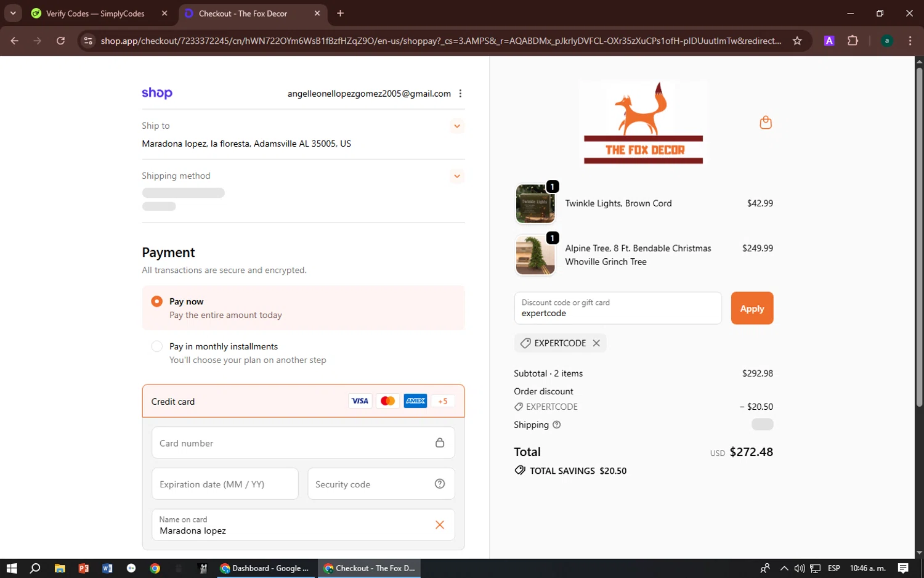Click the Amex card icon
Image resolution: width=924 pixels, height=578 pixels.
pyautogui.click(x=415, y=401)
